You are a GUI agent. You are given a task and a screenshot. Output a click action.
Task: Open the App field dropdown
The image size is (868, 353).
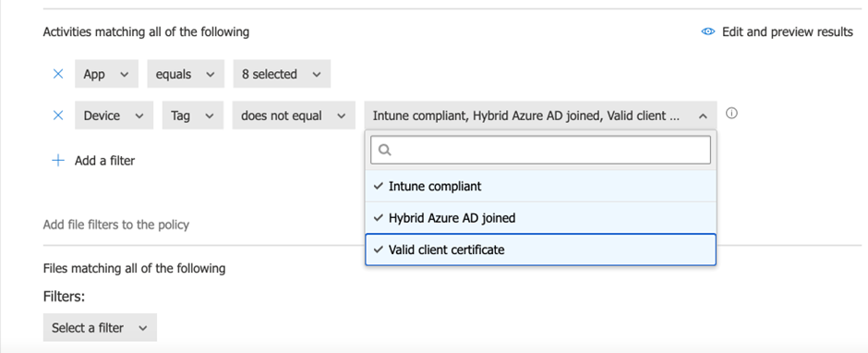[107, 74]
